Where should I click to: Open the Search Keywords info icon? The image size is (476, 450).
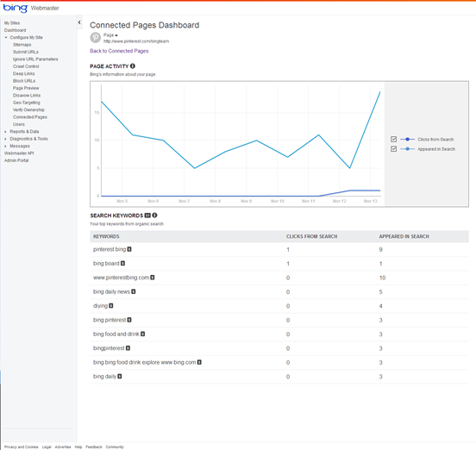pos(154,216)
